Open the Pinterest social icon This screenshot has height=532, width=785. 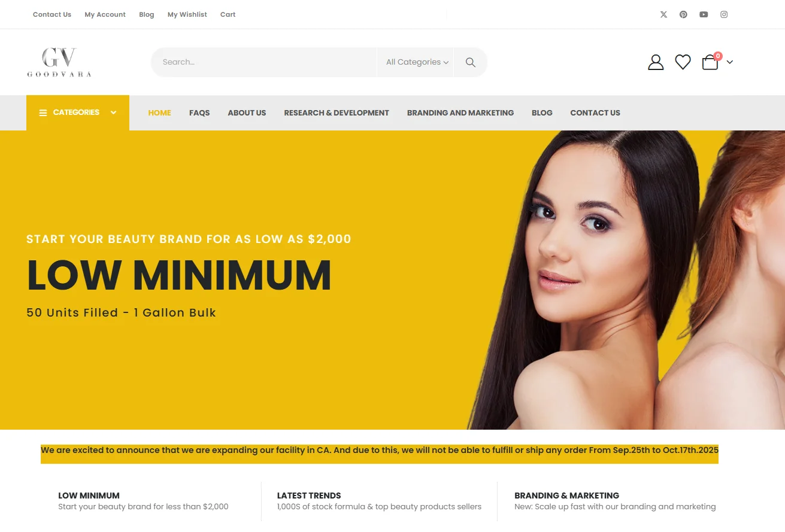click(683, 14)
